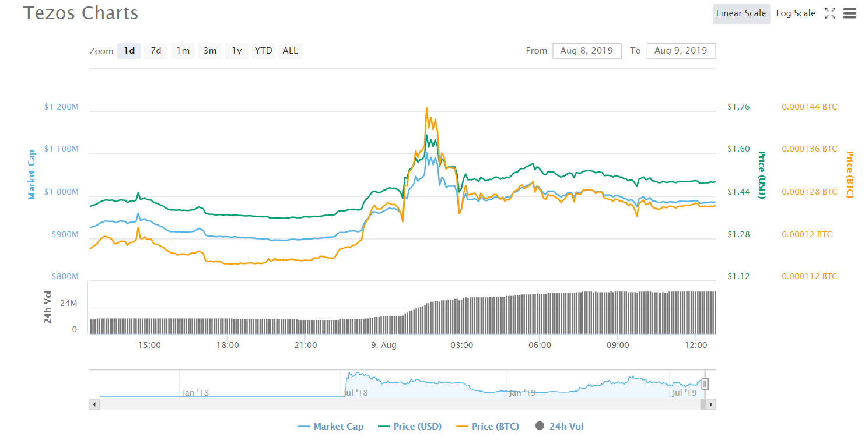Select the 7d zoom range
868x440 pixels.
156,51
